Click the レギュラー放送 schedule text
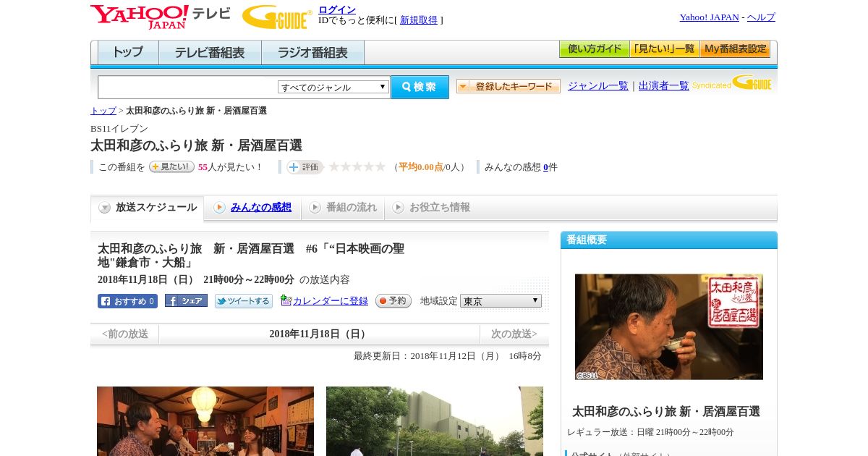The width and height of the screenshot is (868, 456). coord(650,432)
